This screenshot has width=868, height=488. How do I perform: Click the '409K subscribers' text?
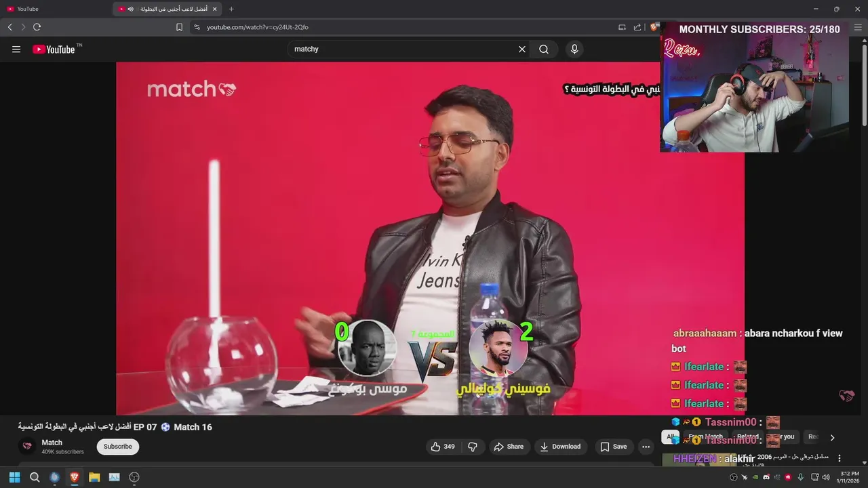62,452
